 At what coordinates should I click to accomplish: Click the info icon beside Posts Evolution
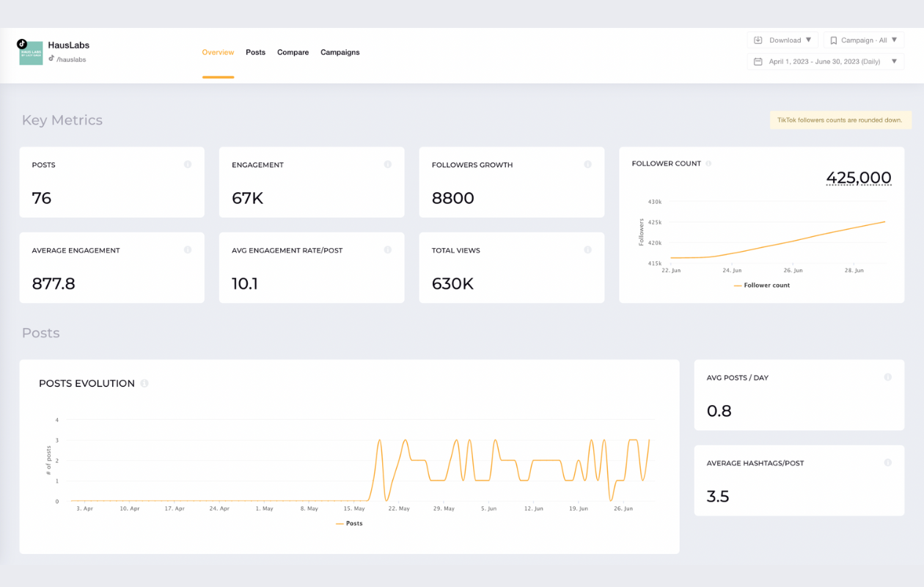pos(144,383)
